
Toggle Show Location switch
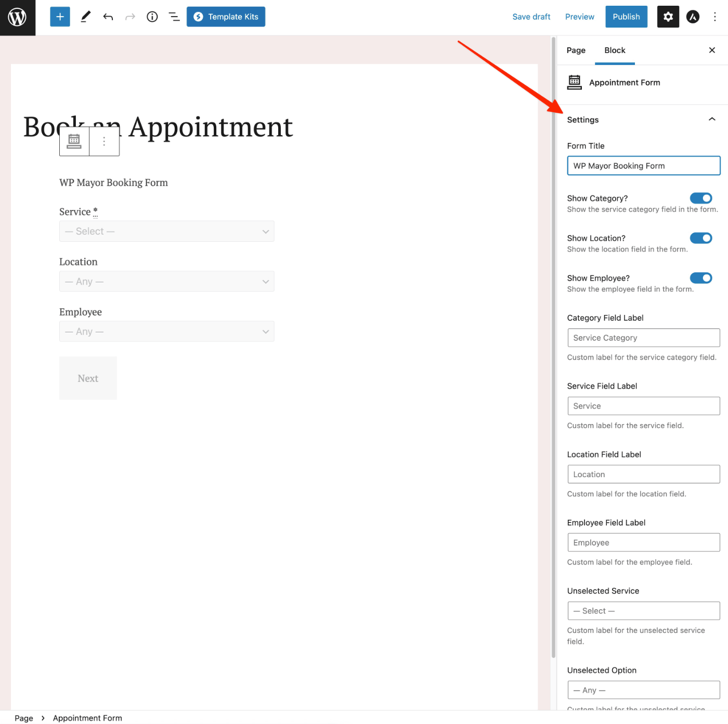701,238
